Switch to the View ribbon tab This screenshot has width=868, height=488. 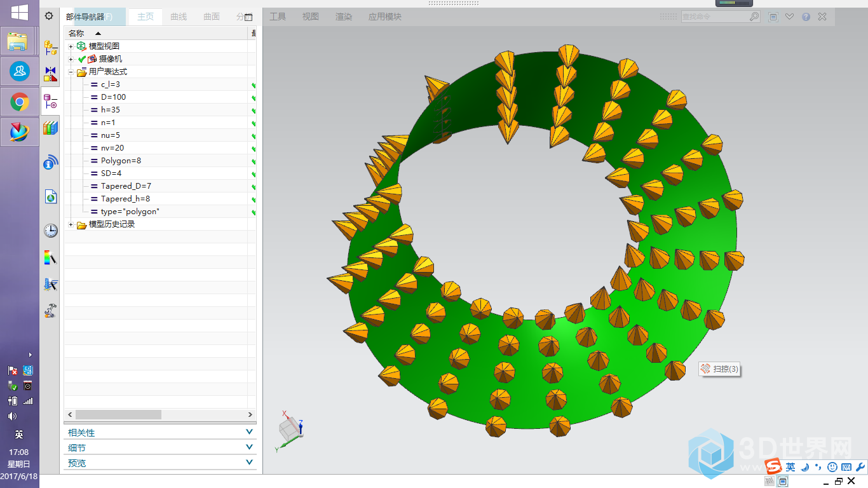pyautogui.click(x=311, y=17)
